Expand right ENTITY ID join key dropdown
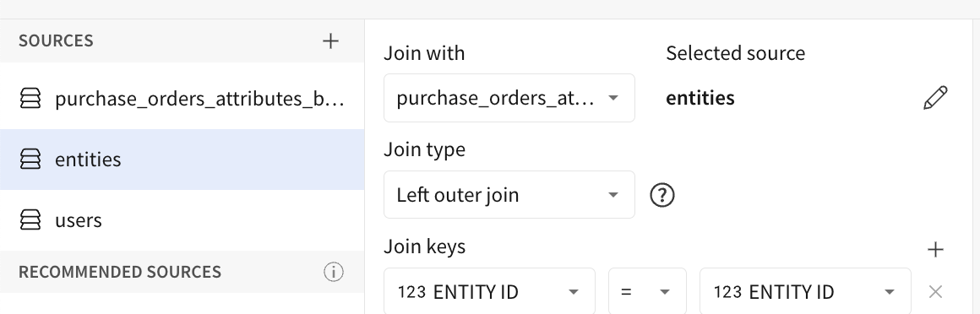980x314 pixels. click(x=805, y=291)
